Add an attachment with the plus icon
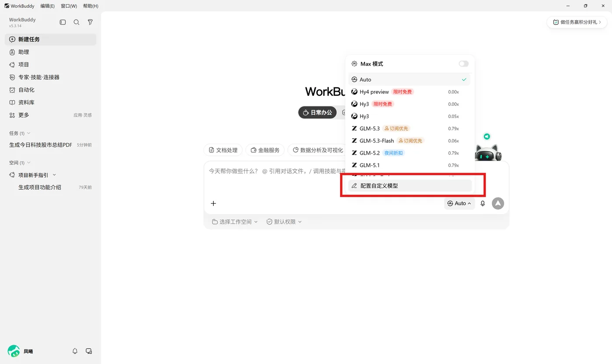 [x=213, y=203]
